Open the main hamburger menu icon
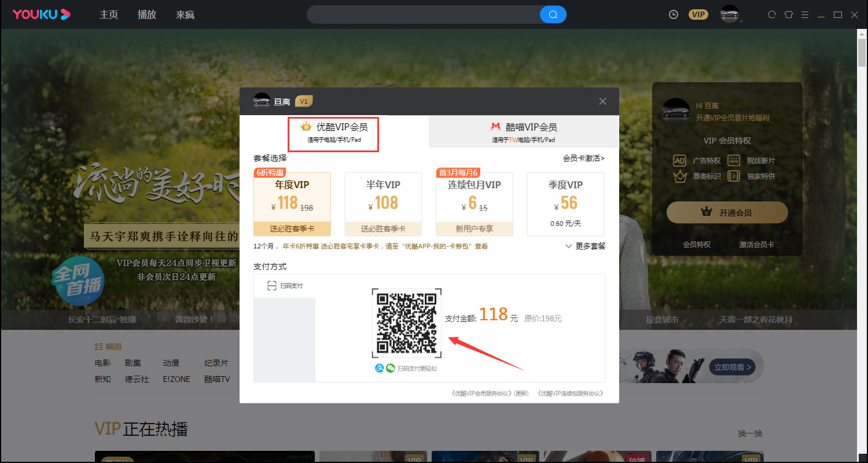 pyautogui.click(x=805, y=14)
